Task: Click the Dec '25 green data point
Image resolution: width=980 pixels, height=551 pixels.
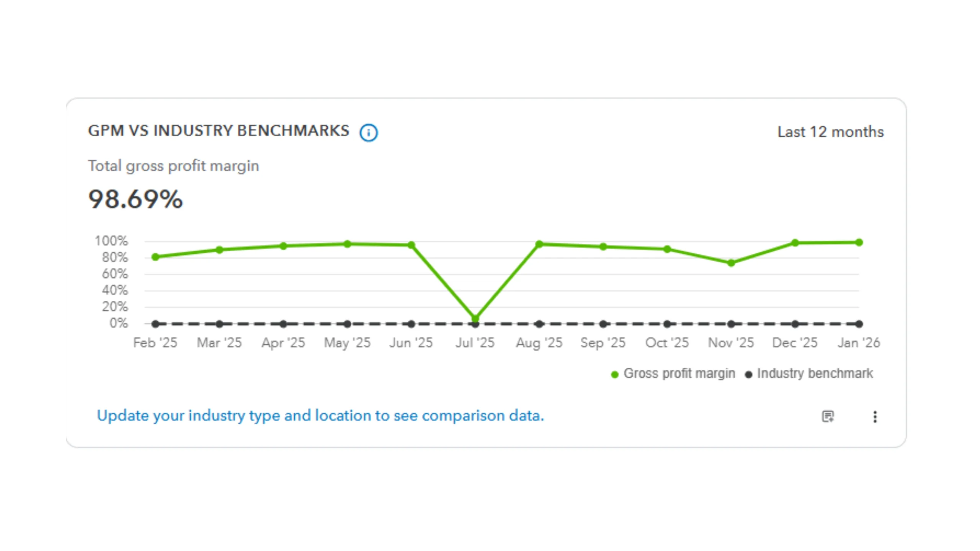Action: click(x=795, y=243)
